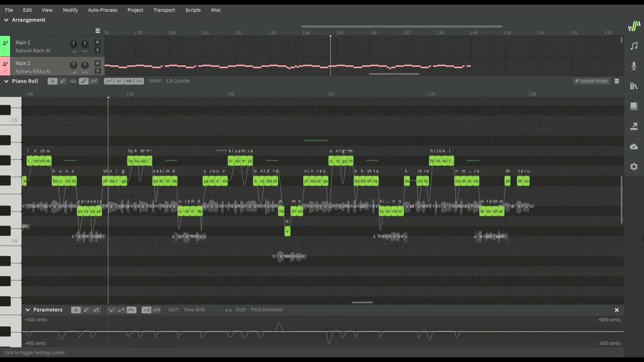Select the pointer tool in Piano Roll
This screenshot has width=644, height=362.
coord(52,81)
